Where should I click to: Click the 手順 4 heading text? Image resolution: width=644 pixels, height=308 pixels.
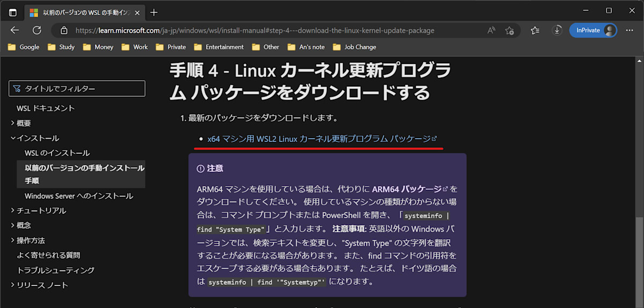(x=310, y=81)
